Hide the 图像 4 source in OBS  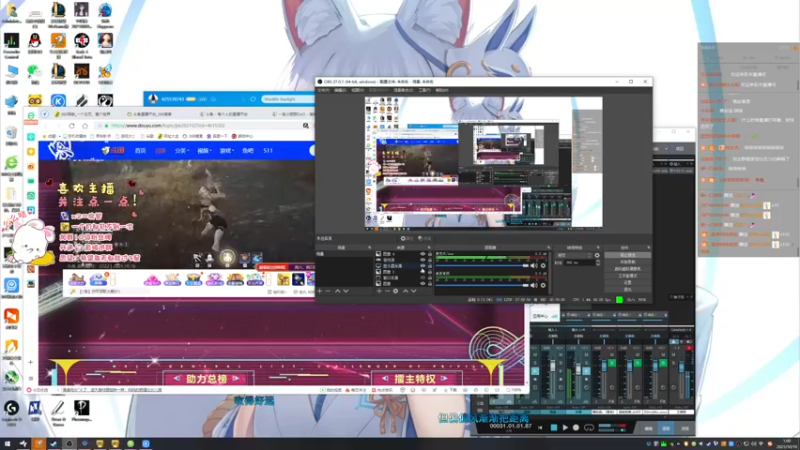(422, 254)
